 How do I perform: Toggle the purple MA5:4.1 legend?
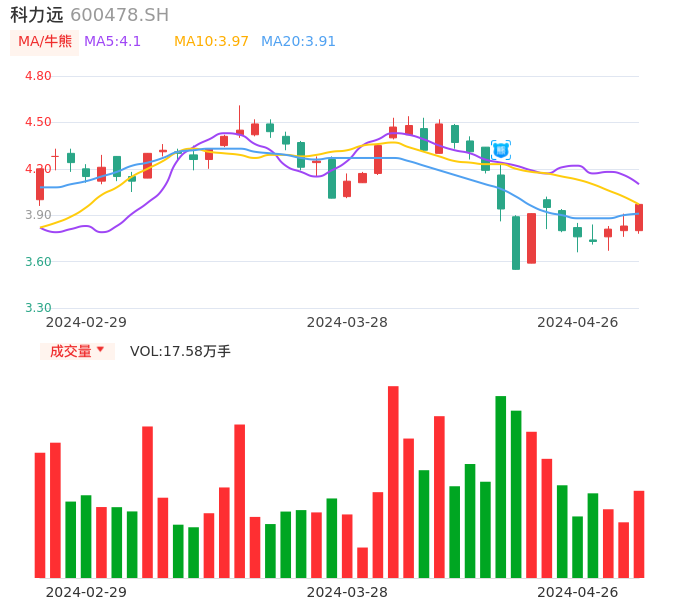click(x=112, y=42)
